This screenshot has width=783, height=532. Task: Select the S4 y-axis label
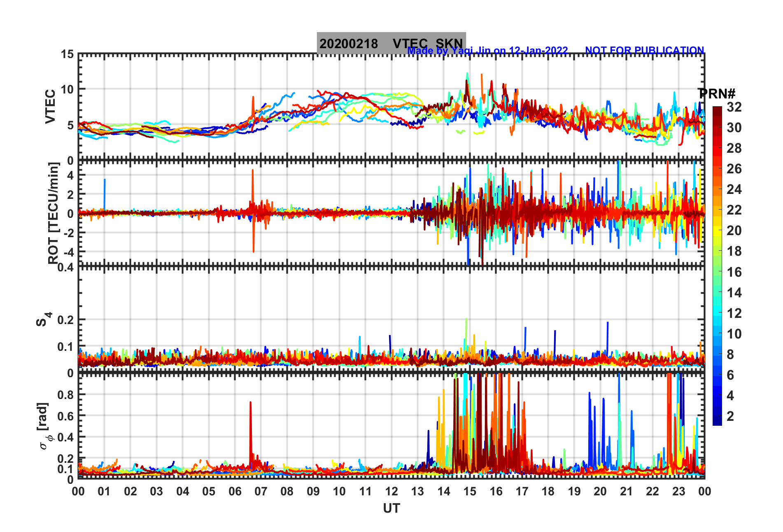pyautogui.click(x=44, y=319)
